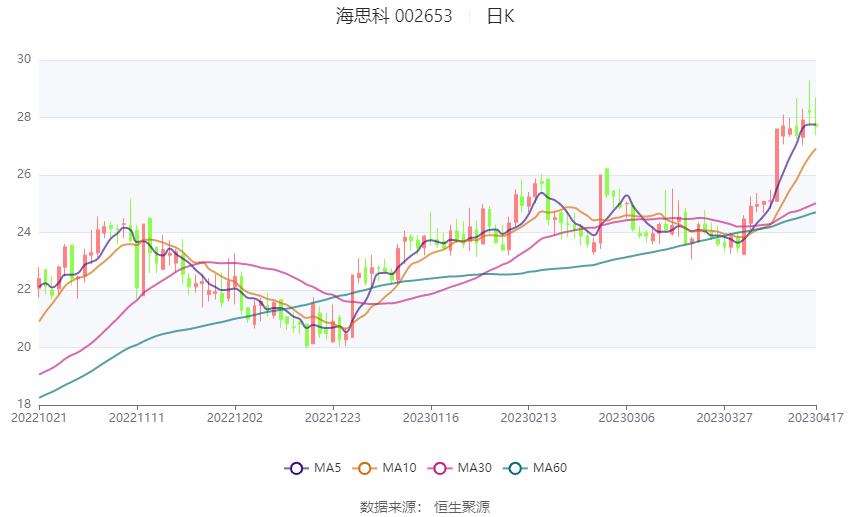850x517 pixels.
Task: Click the x-axis date 20221021
Action: 39,418
